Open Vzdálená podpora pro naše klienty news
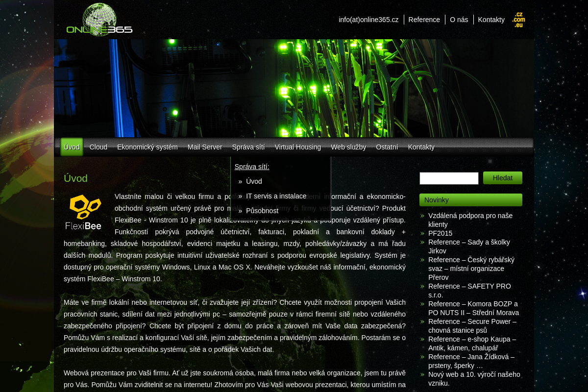588x392 pixels. coord(470,220)
